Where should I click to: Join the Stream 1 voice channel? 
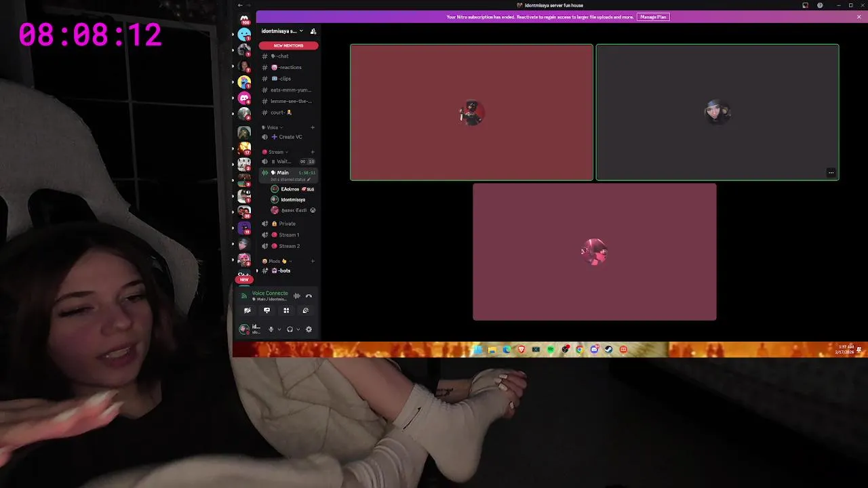tap(288, 235)
